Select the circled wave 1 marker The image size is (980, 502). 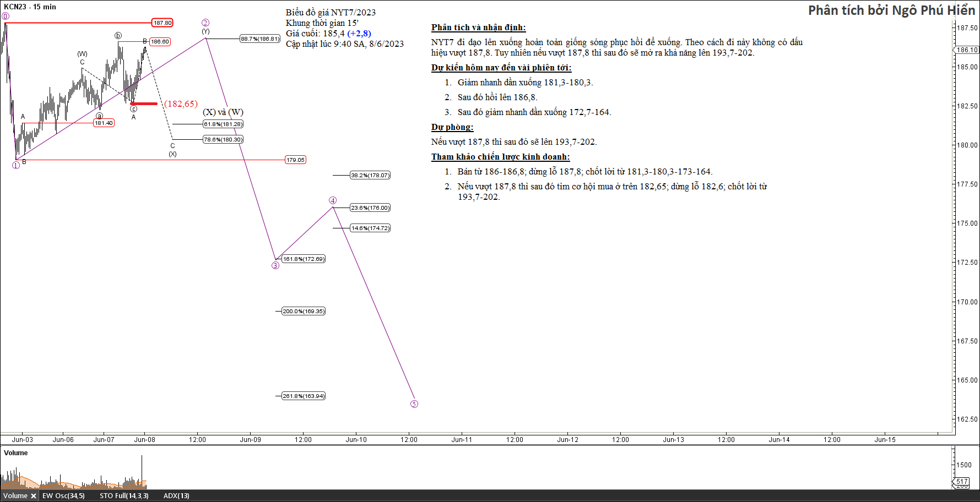coord(16,166)
